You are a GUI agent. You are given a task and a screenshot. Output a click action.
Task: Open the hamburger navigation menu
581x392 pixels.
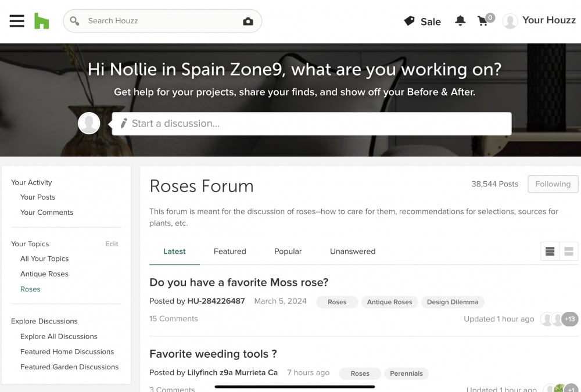(x=17, y=21)
